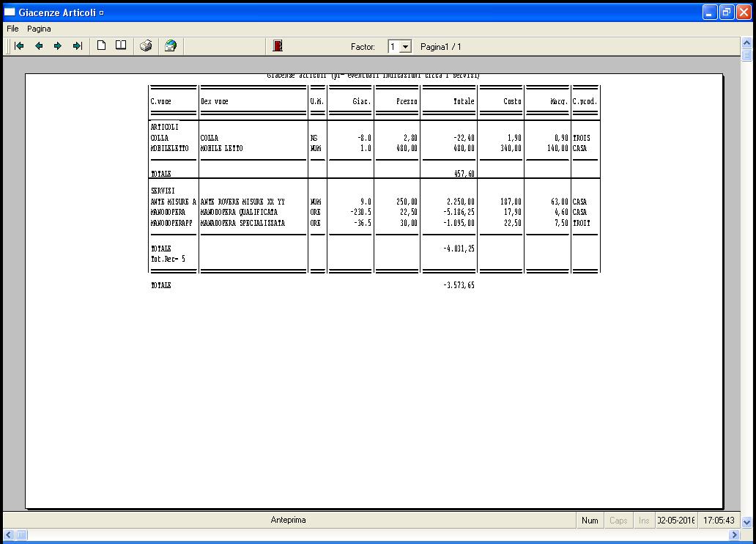Click the vertical scrollbar up arrow

tap(746, 43)
